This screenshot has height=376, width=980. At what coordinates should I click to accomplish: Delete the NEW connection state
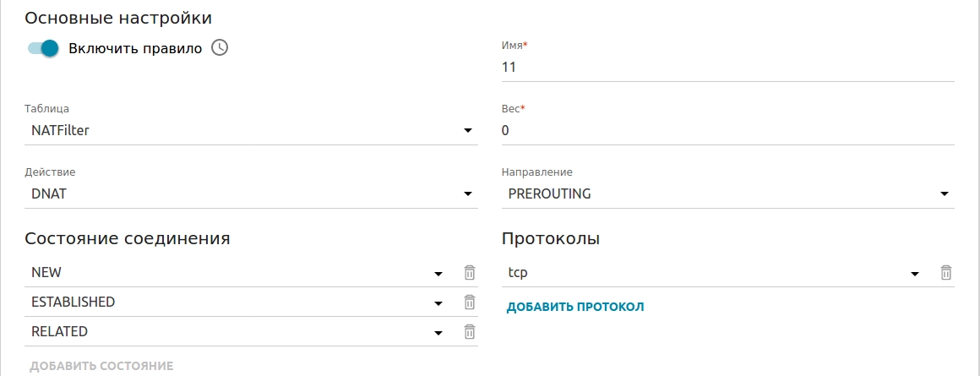470,273
